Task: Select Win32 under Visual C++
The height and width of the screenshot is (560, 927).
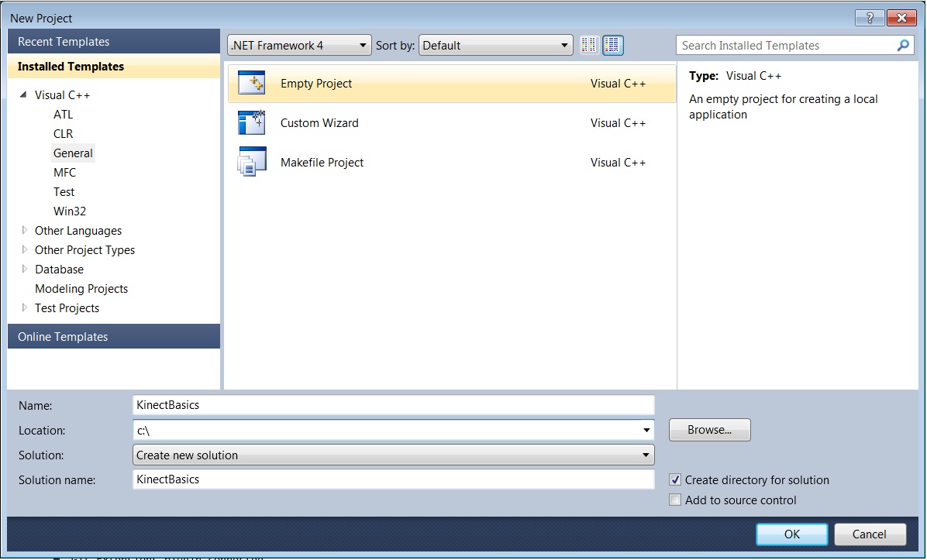Action: [x=70, y=211]
